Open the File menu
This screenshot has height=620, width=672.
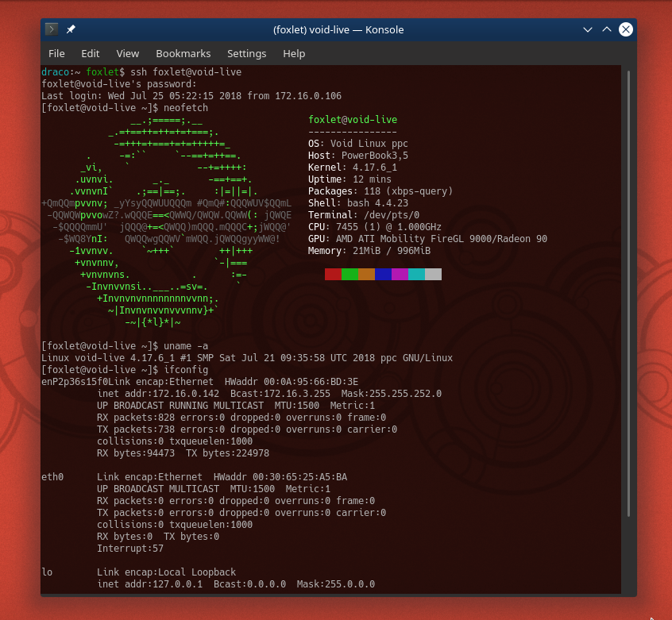(x=56, y=53)
